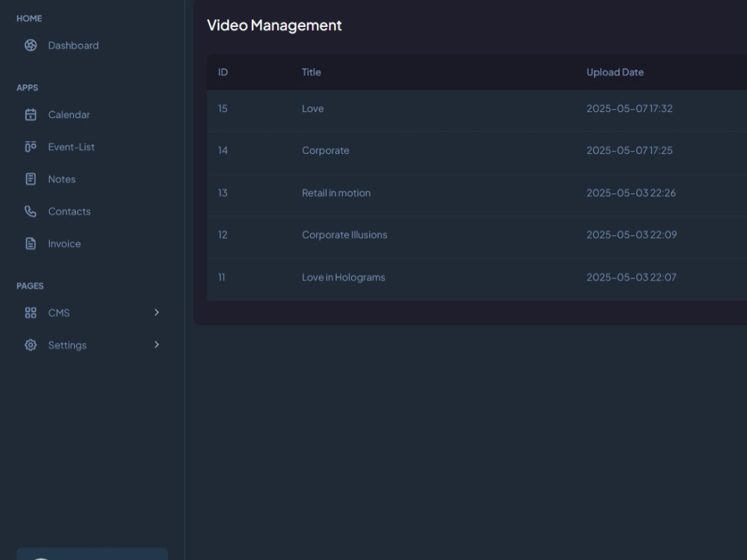Expand the CMS submenu chevron
747x560 pixels.
[157, 312]
